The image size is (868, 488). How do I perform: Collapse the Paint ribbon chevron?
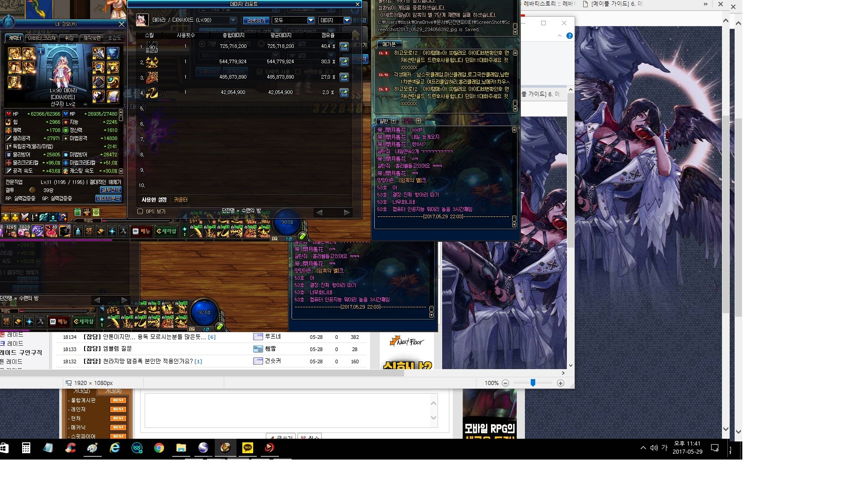(x=560, y=36)
